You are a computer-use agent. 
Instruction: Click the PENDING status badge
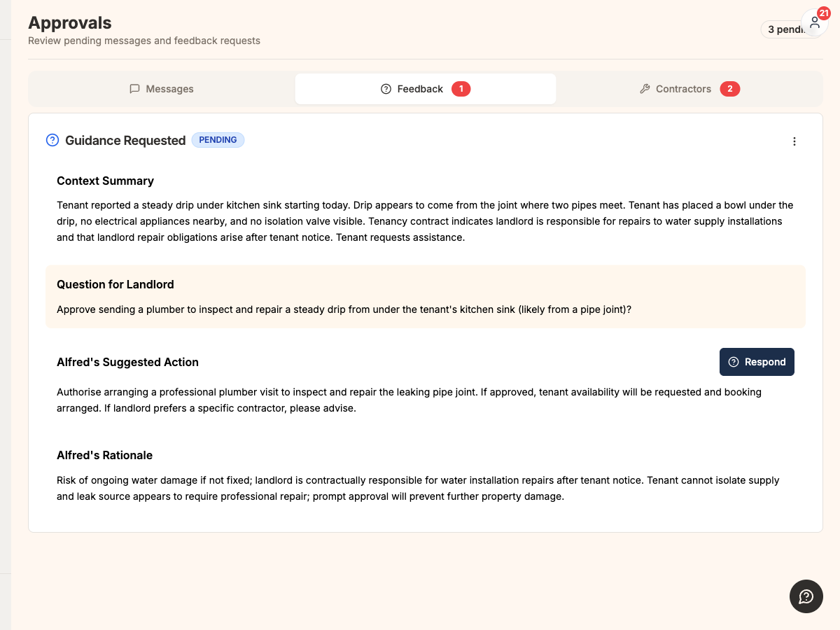[x=218, y=140]
